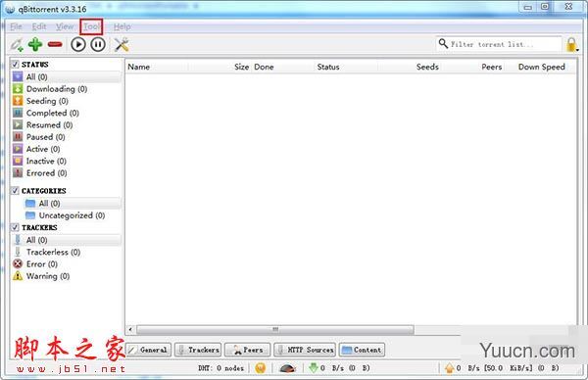Click the Filter torrent list field
588x380 pixels.
(x=499, y=44)
